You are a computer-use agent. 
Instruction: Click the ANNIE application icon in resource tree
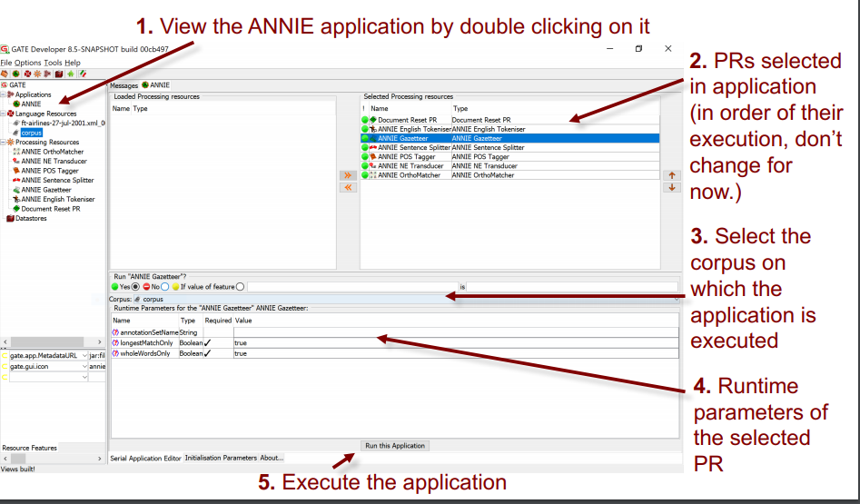[x=16, y=104]
